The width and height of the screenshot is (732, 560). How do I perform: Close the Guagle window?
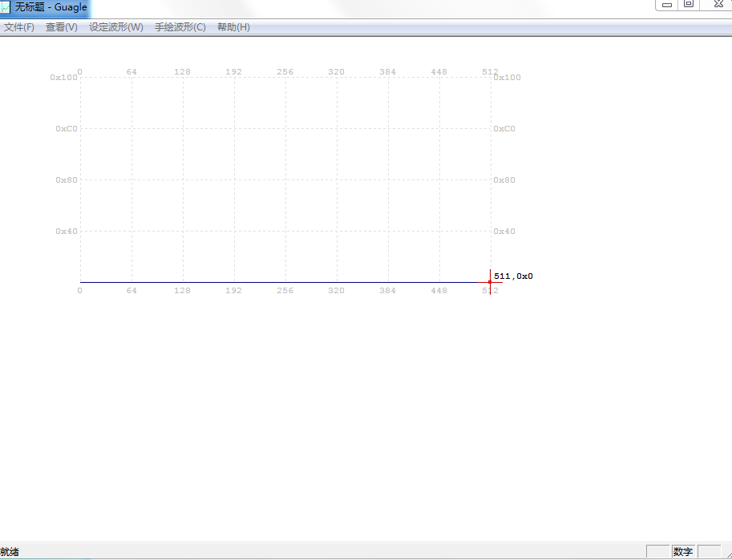(x=718, y=5)
